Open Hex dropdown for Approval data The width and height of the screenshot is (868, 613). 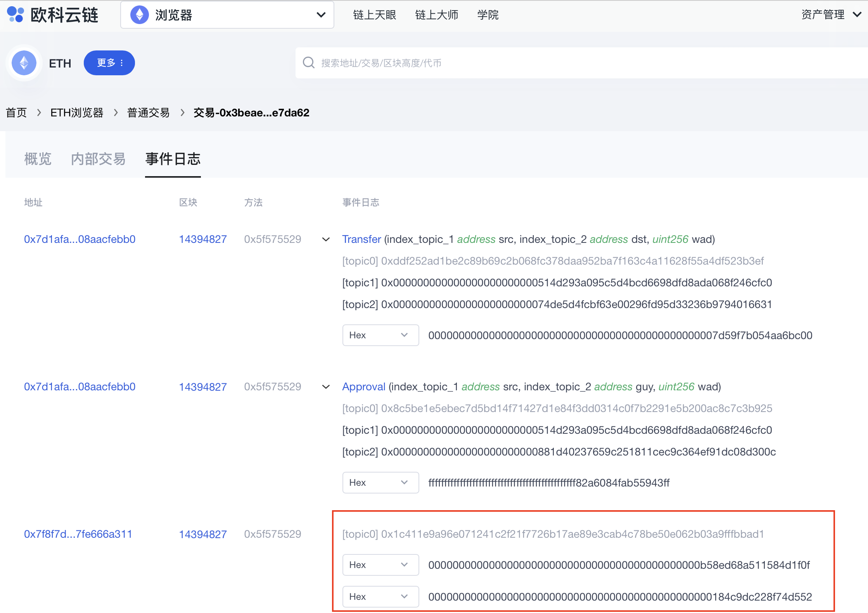pyautogui.click(x=380, y=483)
